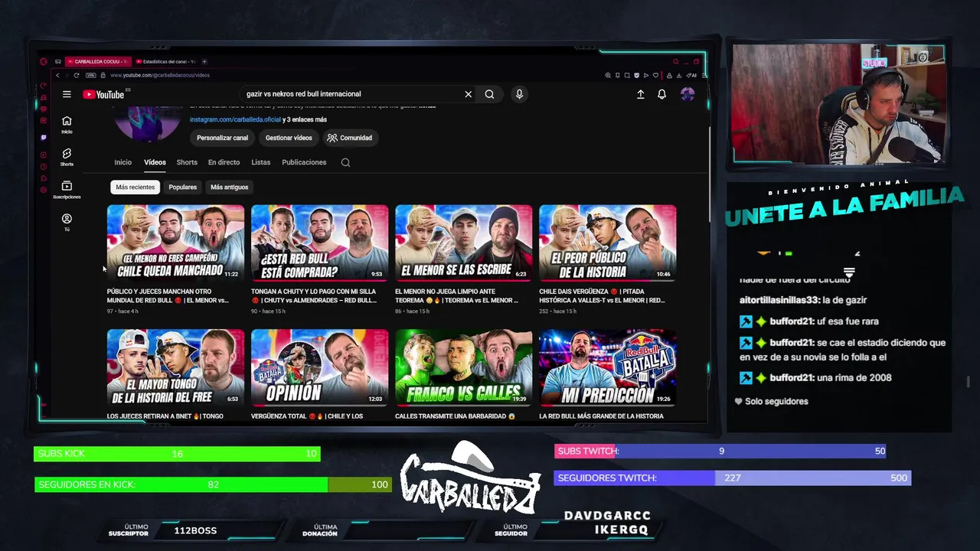Open the channel Inicio tab

[123, 162]
